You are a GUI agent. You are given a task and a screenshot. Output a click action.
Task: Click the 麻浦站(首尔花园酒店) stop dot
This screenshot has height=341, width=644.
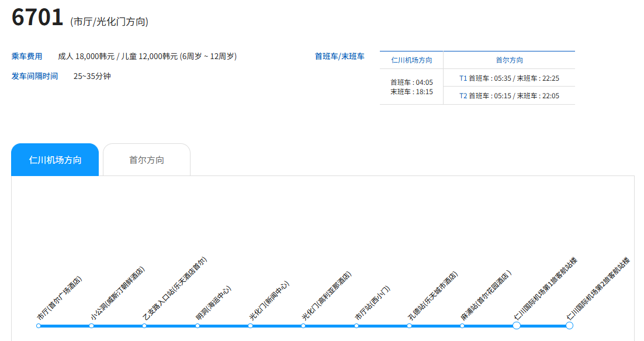click(x=462, y=326)
